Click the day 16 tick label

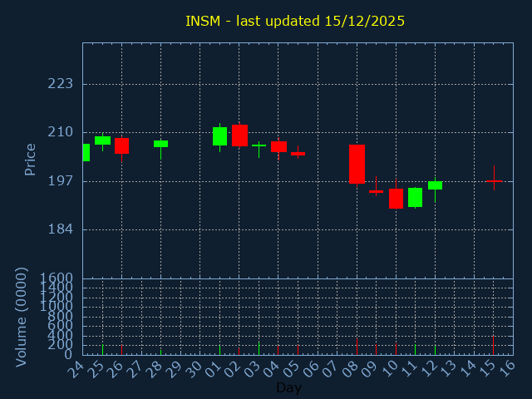(x=505, y=367)
